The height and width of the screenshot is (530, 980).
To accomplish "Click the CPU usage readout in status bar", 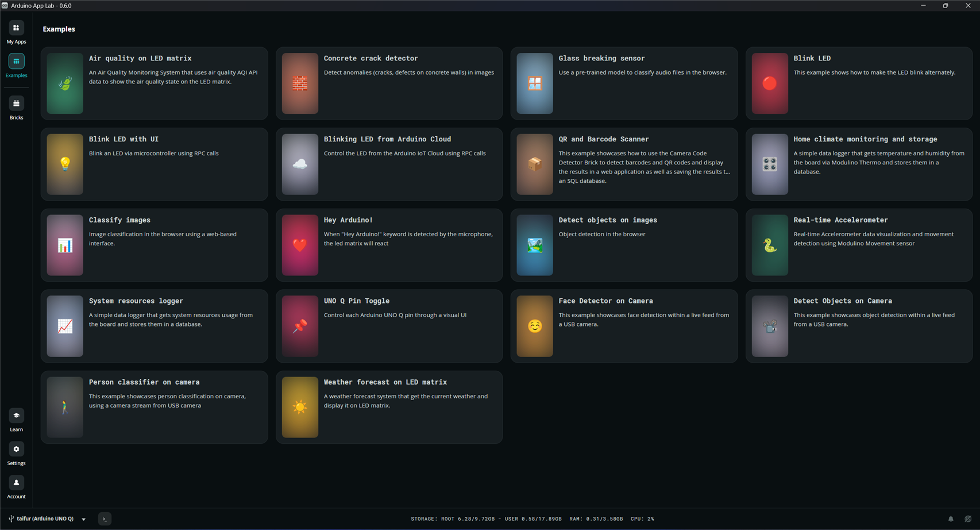I will pyautogui.click(x=642, y=519).
